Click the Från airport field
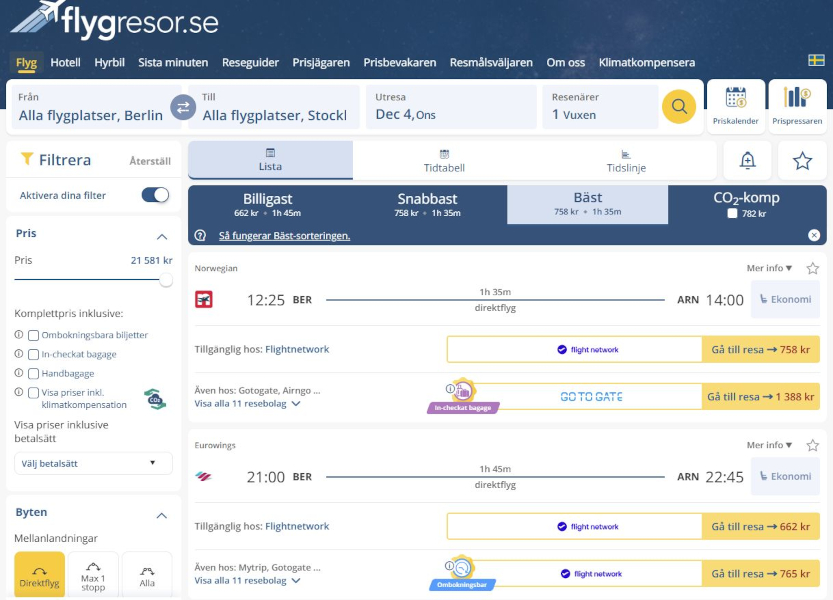The height and width of the screenshot is (600, 833). click(96, 107)
